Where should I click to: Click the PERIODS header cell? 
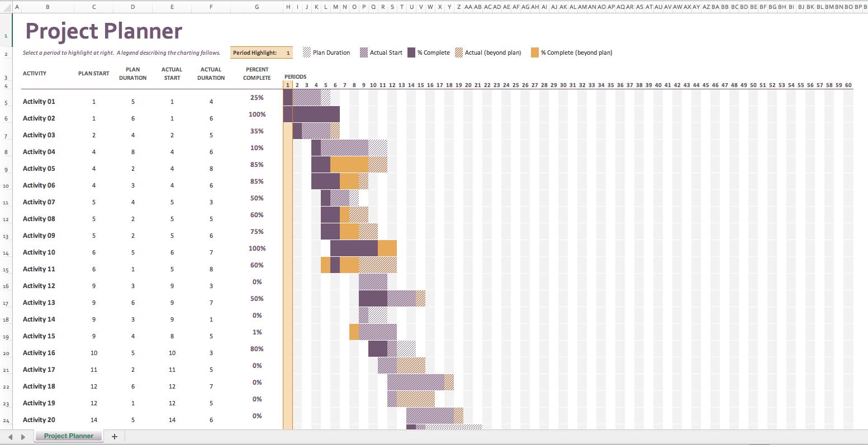[x=295, y=76]
